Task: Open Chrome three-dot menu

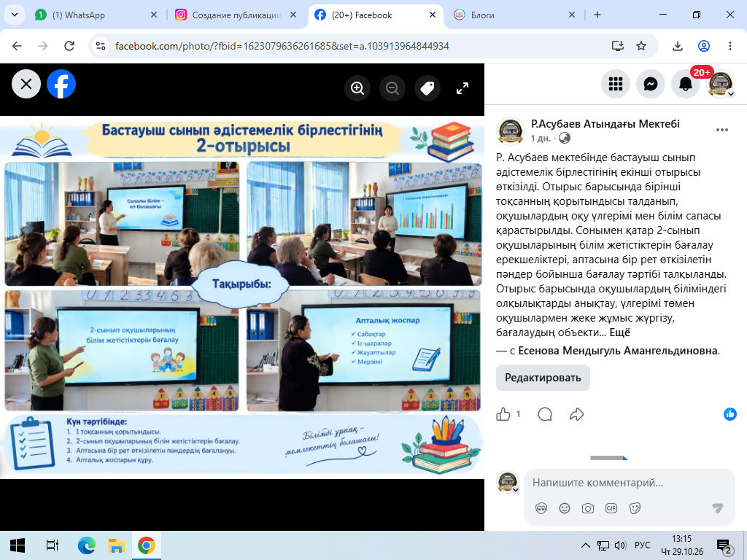Action: 729,46
